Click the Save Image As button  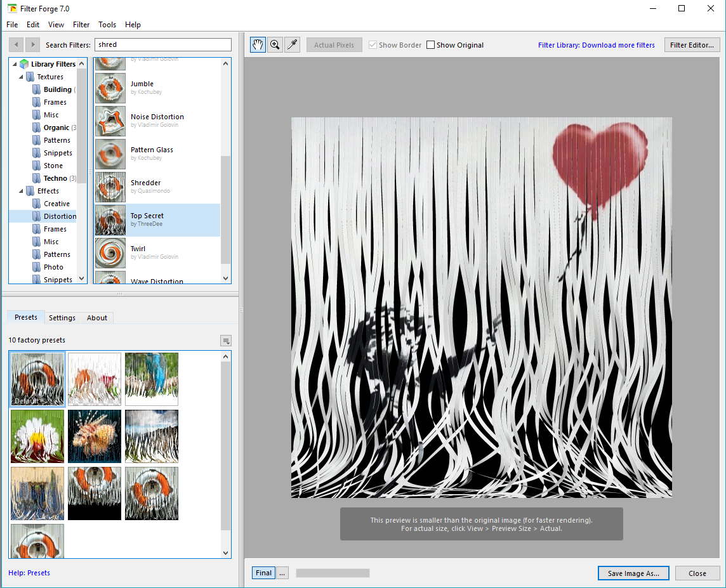[x=633, y=573]
